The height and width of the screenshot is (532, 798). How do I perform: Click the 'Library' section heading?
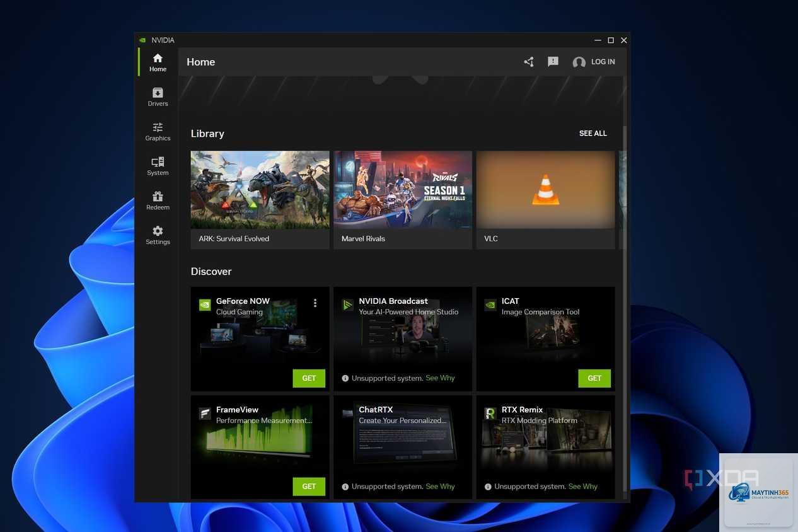(207, 134)
